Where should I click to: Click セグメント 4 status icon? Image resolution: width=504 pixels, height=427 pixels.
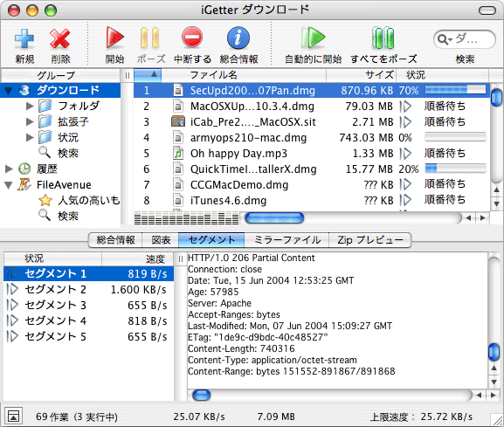pos(12,320)
